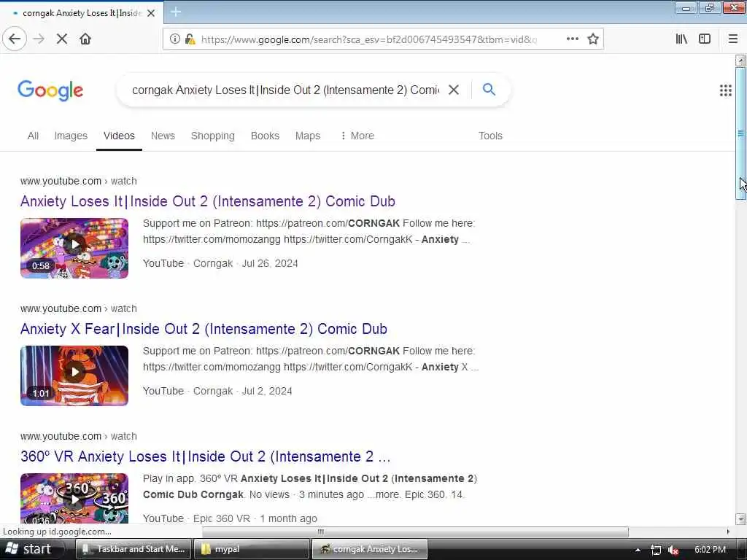Click the "Jul 26, 2024" date text

(270, 263)
